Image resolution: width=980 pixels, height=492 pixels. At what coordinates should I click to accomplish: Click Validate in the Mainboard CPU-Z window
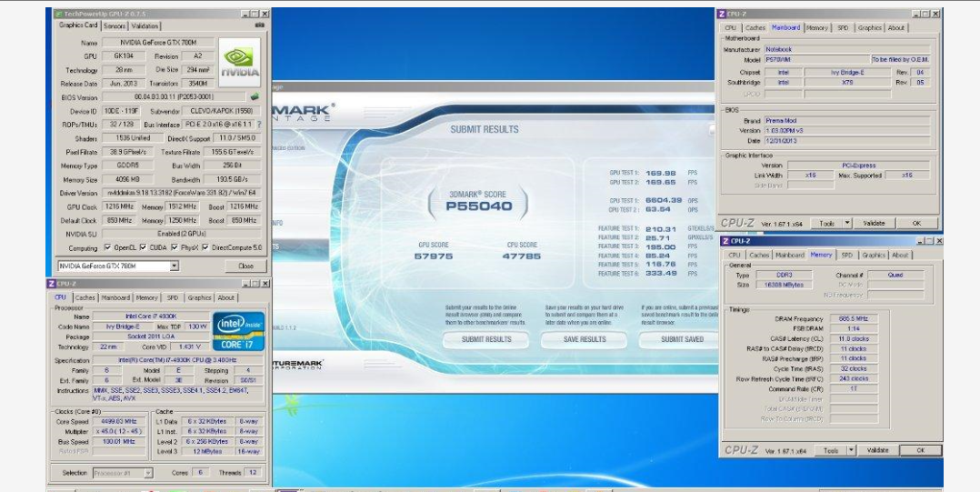874,223
